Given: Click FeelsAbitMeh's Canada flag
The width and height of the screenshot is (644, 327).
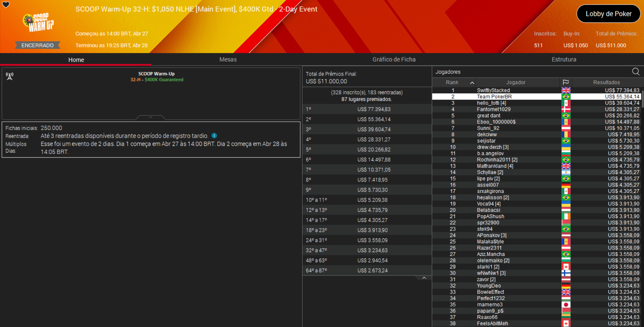Looking at the screenshot, I should [x=566, y=324].
